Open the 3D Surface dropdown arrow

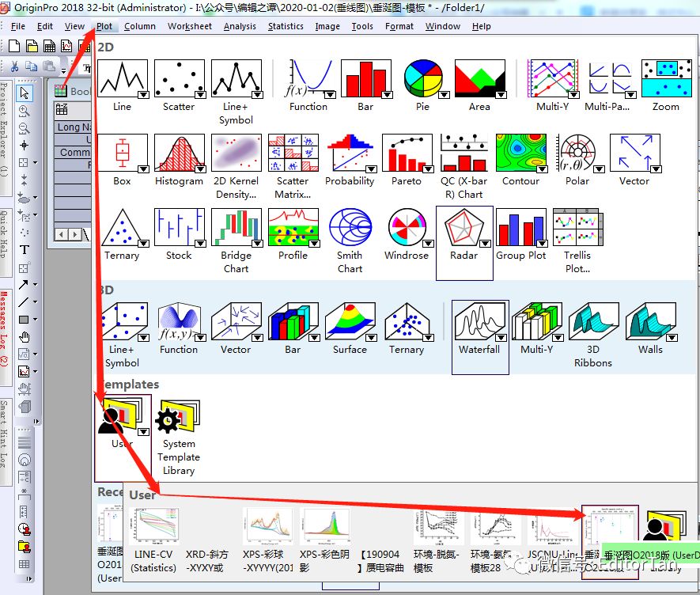pyautogui.click(x=372, y=337)
